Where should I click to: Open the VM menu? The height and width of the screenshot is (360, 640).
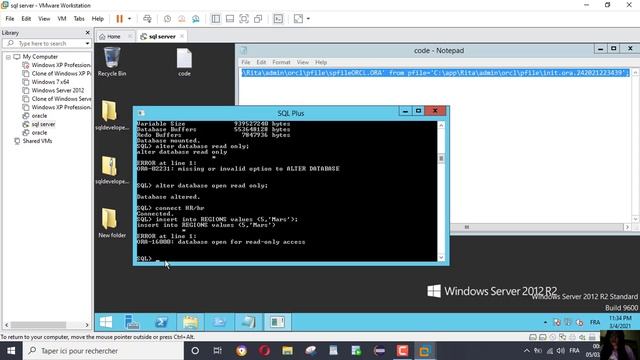(x=62, y=19)
